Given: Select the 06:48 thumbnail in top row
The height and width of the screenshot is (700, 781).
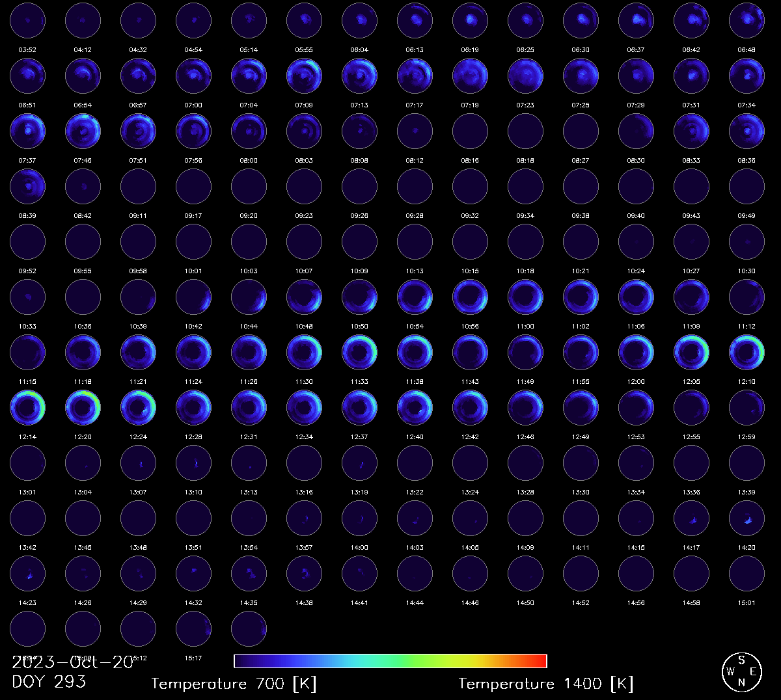Looking at the screenshot, I should (x=747, y=20).
